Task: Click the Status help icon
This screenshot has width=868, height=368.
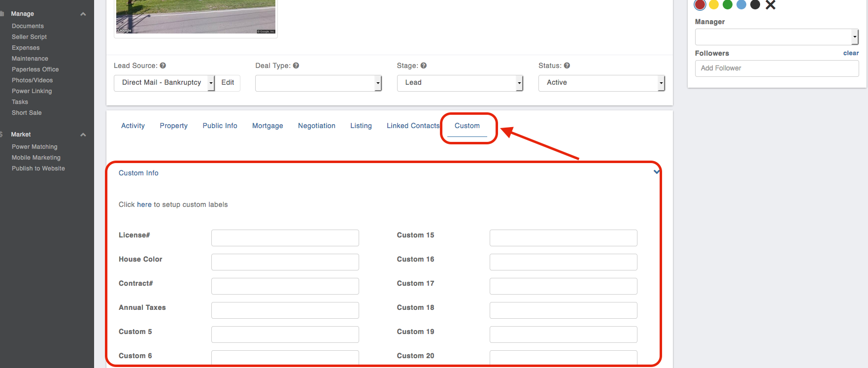Action: tap(567, 66)
